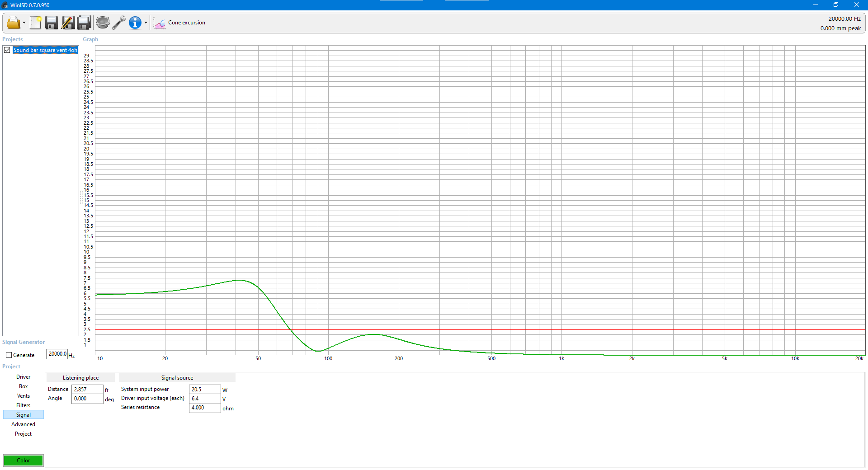This screenshot has height=470, width=868.
Task: Switch to the Driver tab
Action: point(24,377)
